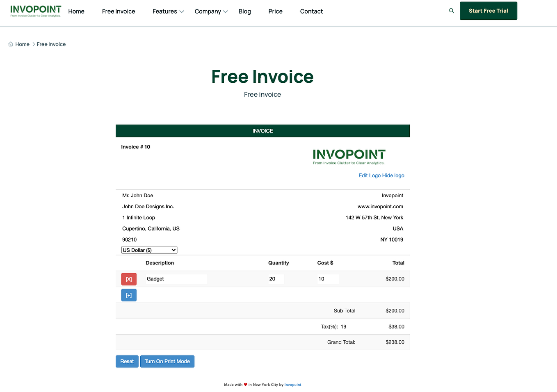The image size is (557, 392).
Task: Toggle Turn On Print Mode
Action: click(167, 361)
